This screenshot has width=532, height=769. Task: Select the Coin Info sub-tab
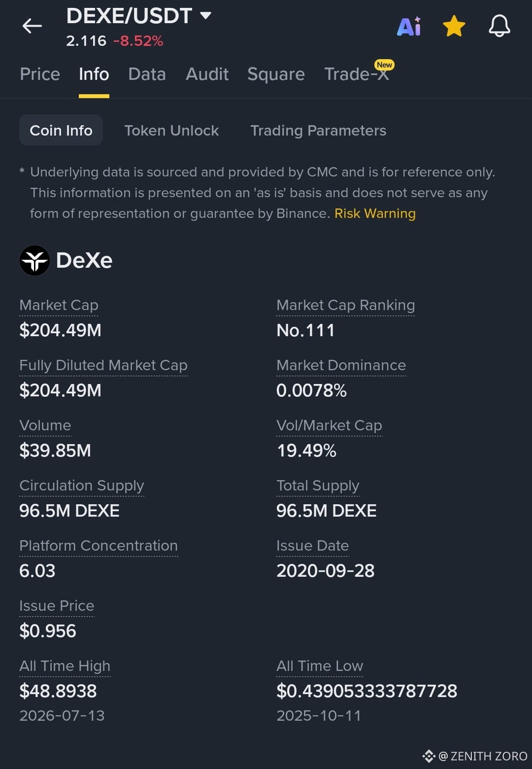point(61,130)
